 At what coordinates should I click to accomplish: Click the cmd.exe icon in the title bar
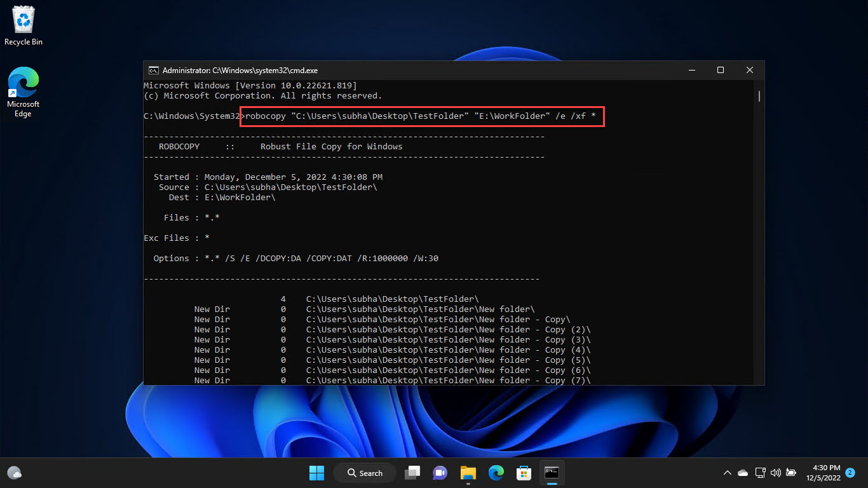[153, 70]
